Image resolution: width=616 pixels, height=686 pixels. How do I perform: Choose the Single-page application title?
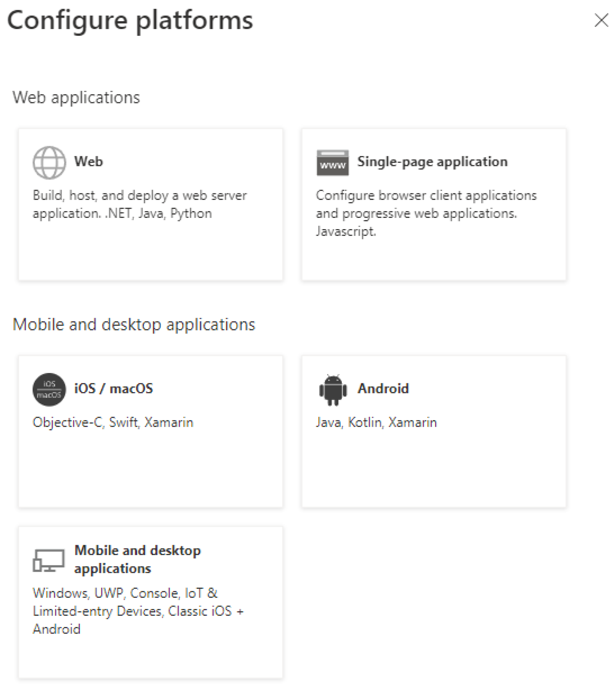[x=432, y=162]
